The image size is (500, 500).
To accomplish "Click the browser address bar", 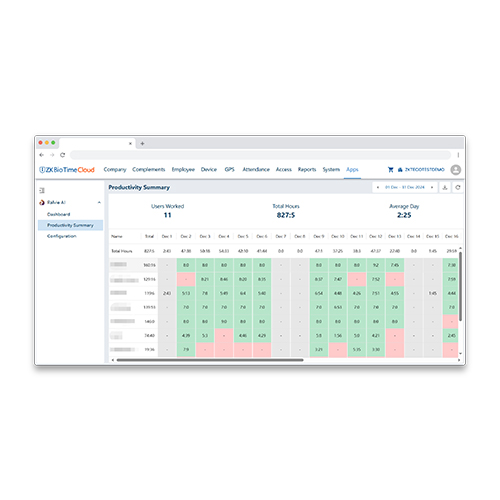I will pyautogui.click(x=260, y=155).
